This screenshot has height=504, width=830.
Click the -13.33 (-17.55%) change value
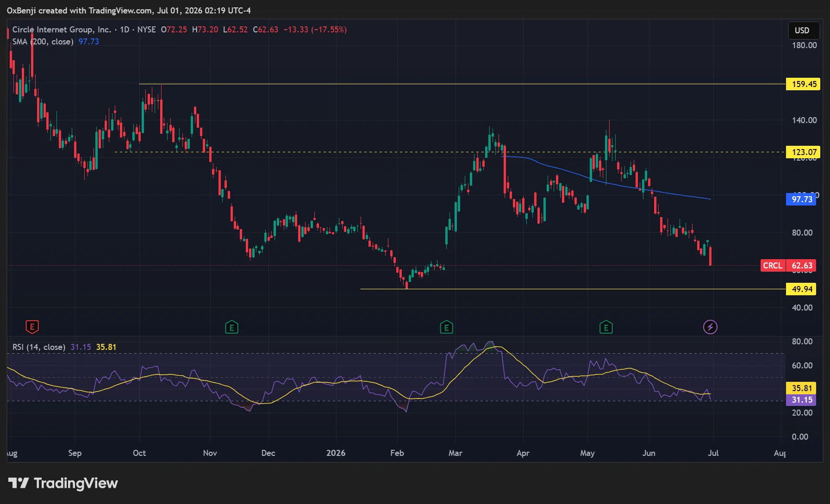coord(315,30)
